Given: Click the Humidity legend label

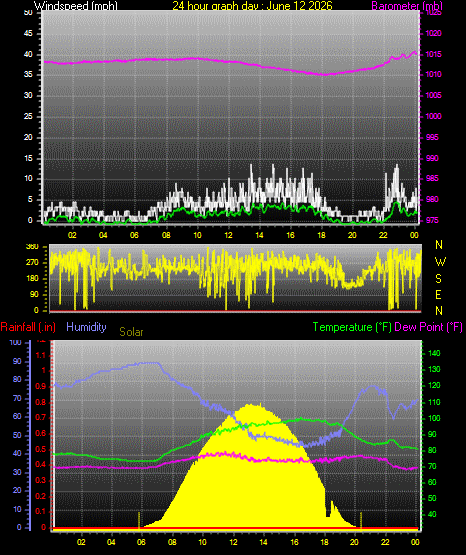Looking at the screenshot, I should point(86,327).
